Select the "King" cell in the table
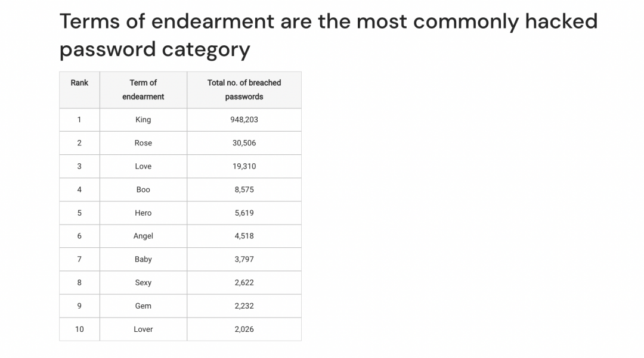This screenshot has height=358, width=644. tap(143, 120)
